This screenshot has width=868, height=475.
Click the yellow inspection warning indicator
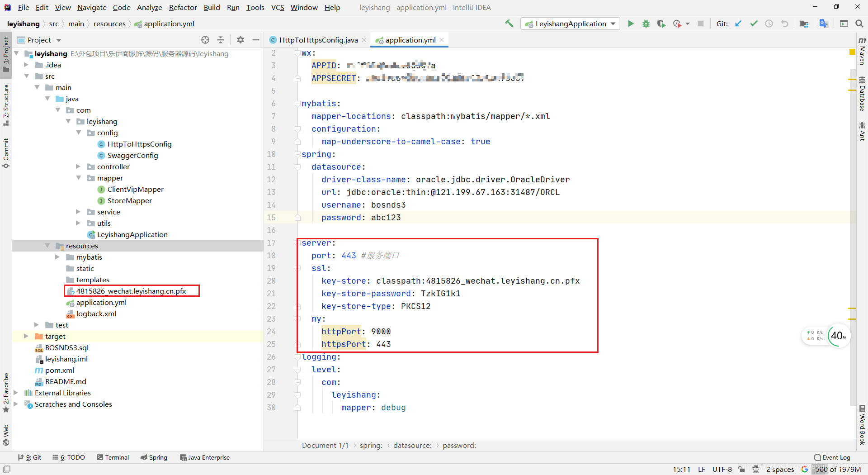pos(852,52)
